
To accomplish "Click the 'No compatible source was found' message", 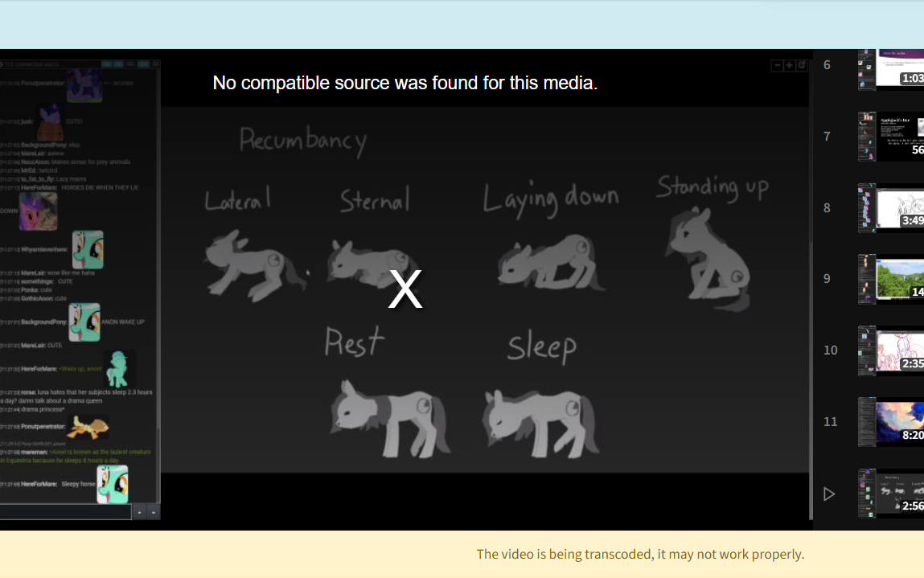I will pyautogui.click(x=405, y=83).
